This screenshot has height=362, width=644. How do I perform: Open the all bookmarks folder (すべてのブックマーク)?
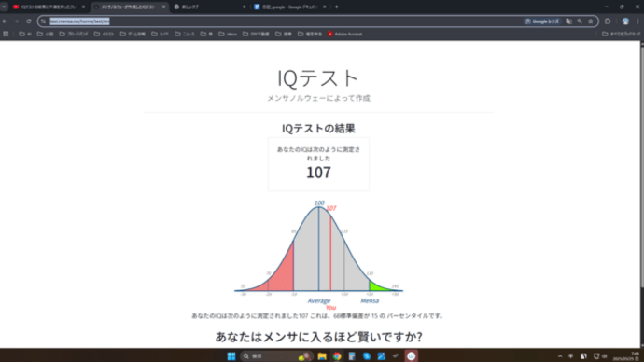point(622,35)
